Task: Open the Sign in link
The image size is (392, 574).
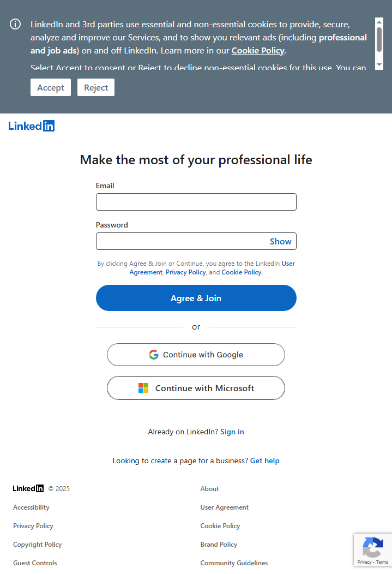Action: 232,432
